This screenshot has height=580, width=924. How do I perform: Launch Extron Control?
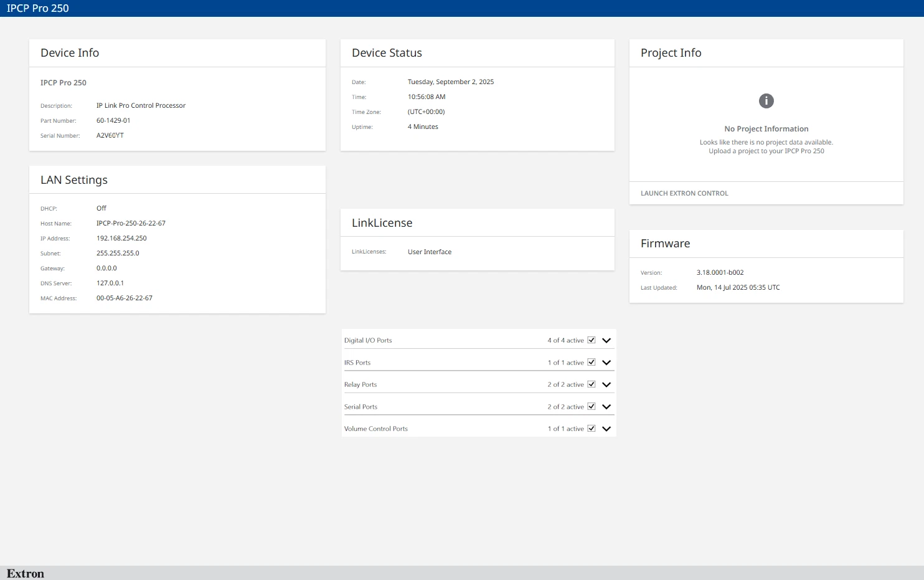684,193
